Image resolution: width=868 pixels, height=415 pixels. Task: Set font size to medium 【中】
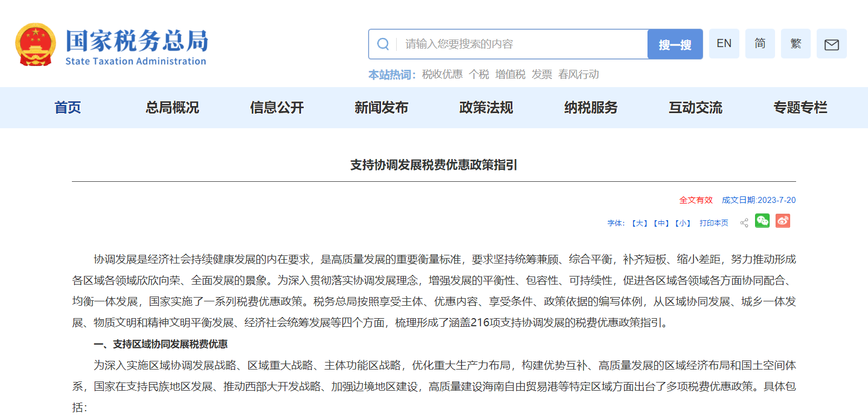(662, 223)
